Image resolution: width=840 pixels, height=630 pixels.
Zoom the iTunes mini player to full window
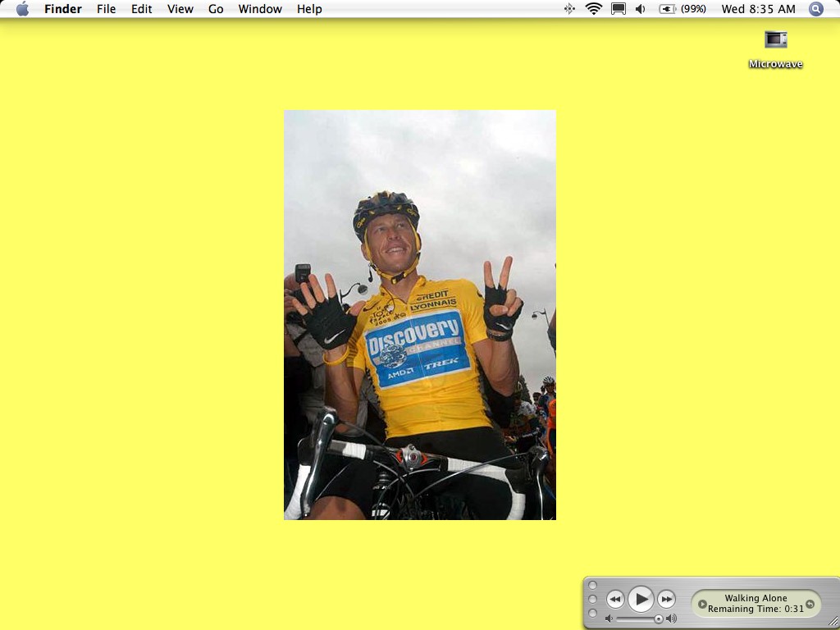point(592,613)
